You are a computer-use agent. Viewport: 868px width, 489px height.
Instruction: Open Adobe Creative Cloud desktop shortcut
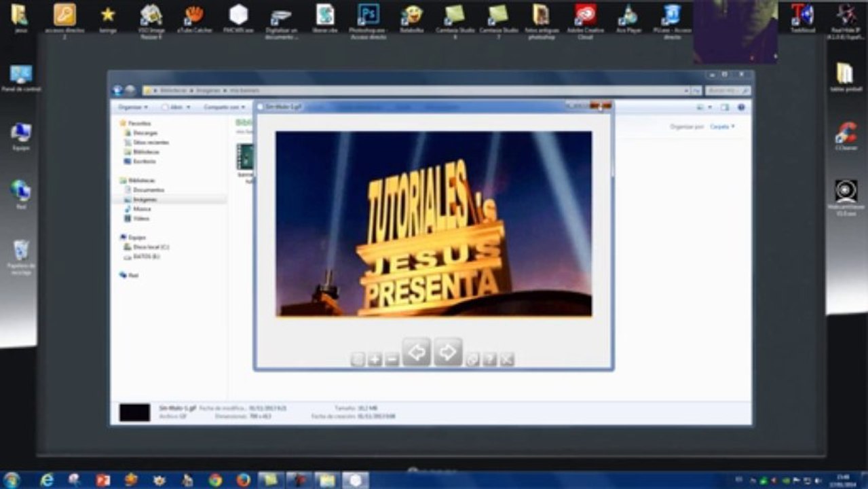tap(585, 20)
